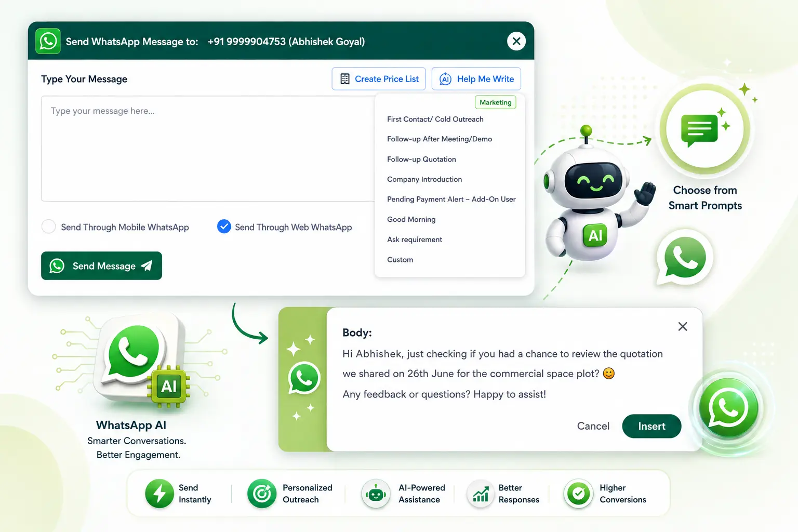Choose First Contact/ Cold Outreach prompt
This screenshot has width=798, height=532.
[435, 119]
